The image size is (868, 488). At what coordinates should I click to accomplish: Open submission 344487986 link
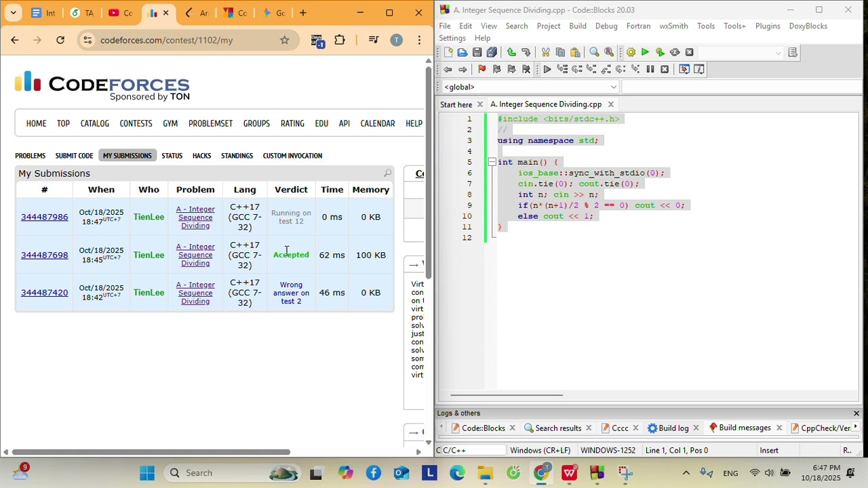(44, 217)
